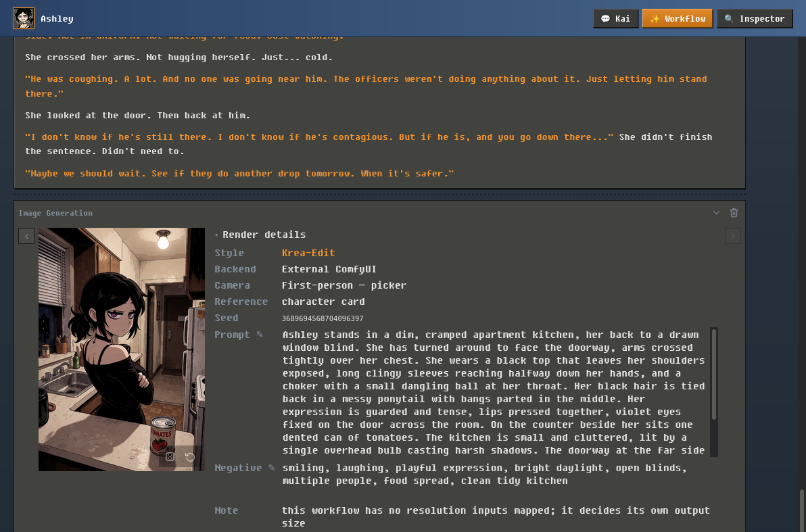Click the 'External ComfyUI' backend value

329,269
